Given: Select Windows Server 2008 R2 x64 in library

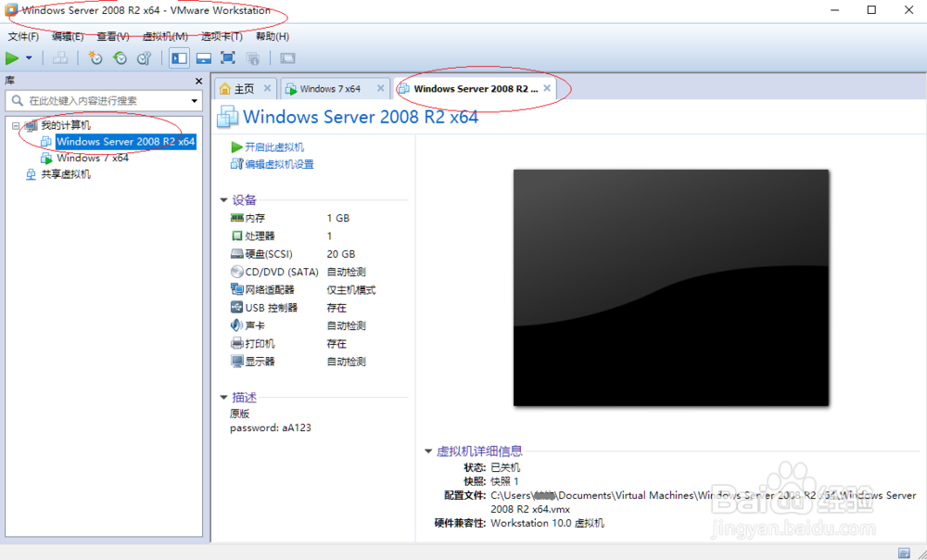Looking at the screenshot, I should click(125, 142).
